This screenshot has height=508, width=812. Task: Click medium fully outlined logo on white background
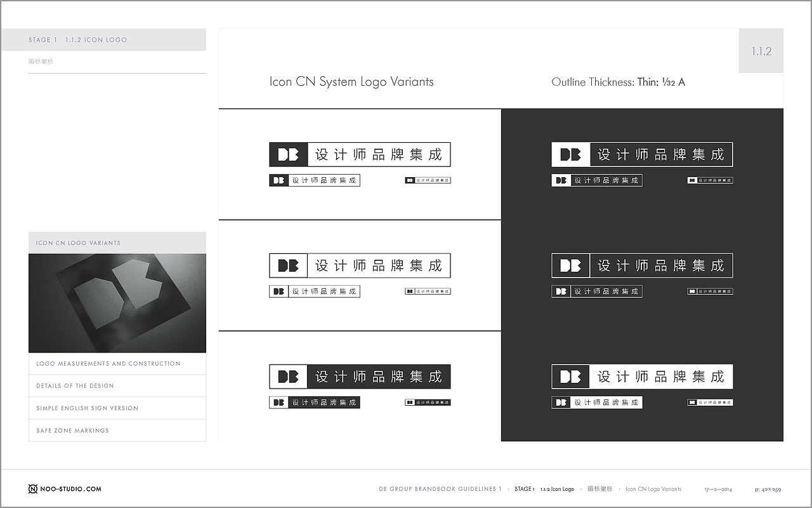tap(315, 291)
